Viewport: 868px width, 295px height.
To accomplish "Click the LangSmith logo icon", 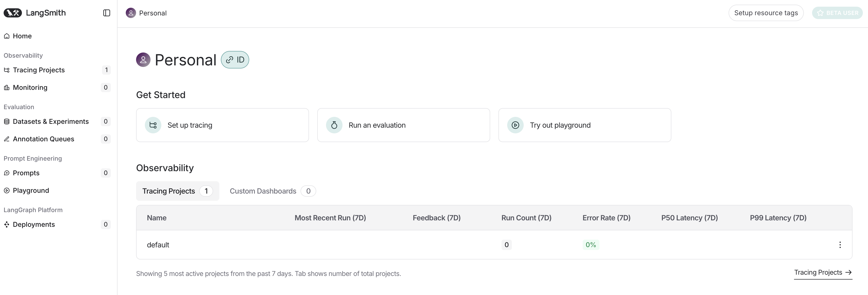I will point(13,13).
